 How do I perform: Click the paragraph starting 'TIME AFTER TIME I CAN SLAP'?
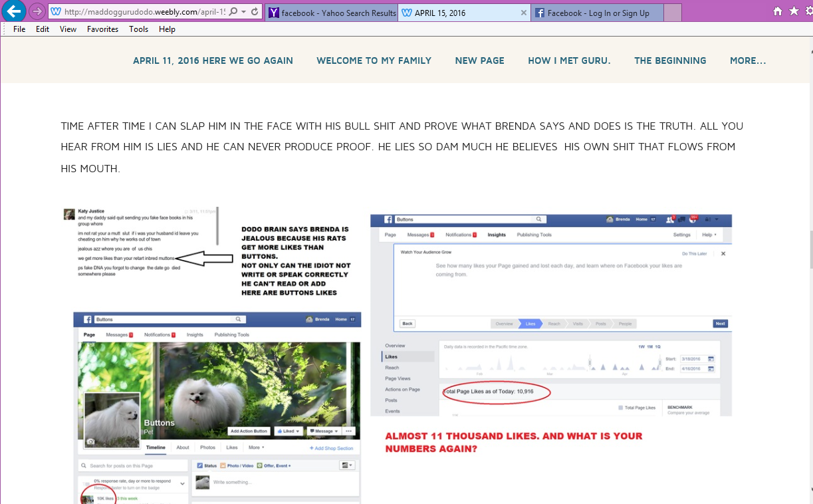click(x=402, y=147)
